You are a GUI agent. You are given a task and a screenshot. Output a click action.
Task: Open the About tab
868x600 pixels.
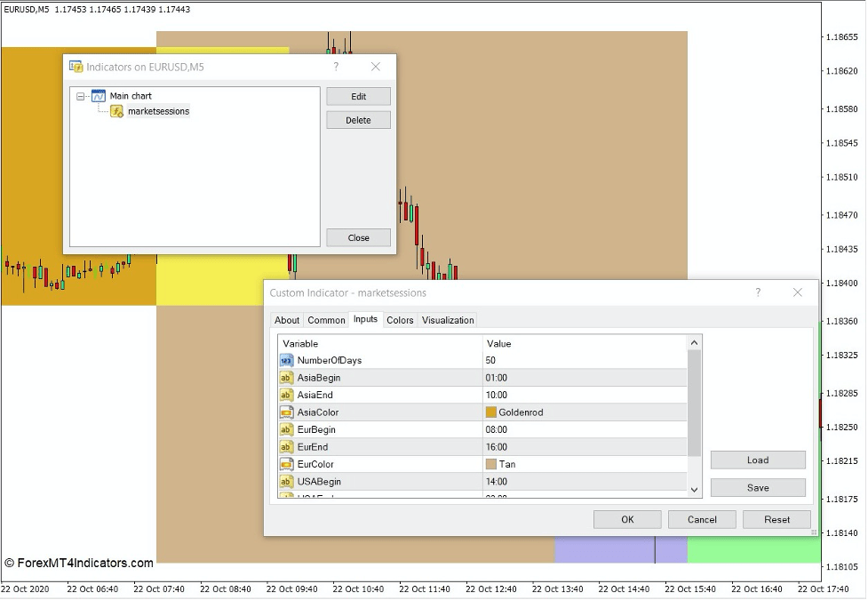(x=287, y=320)
